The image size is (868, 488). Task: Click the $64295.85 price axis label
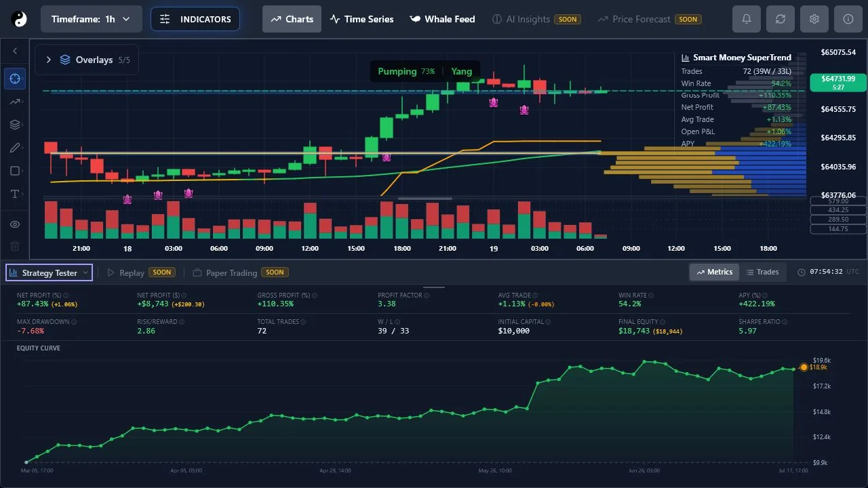tap(838, 138)
